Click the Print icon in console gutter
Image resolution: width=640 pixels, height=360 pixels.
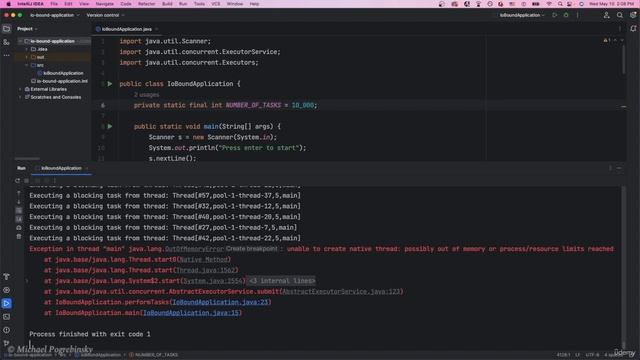pos(19,227)
